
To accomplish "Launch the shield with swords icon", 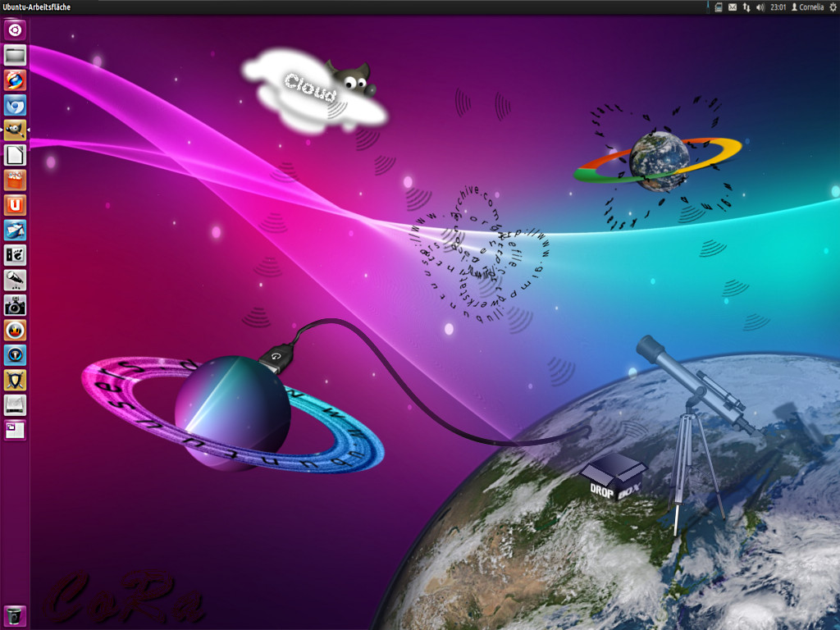I will click(x=15, y=380).
